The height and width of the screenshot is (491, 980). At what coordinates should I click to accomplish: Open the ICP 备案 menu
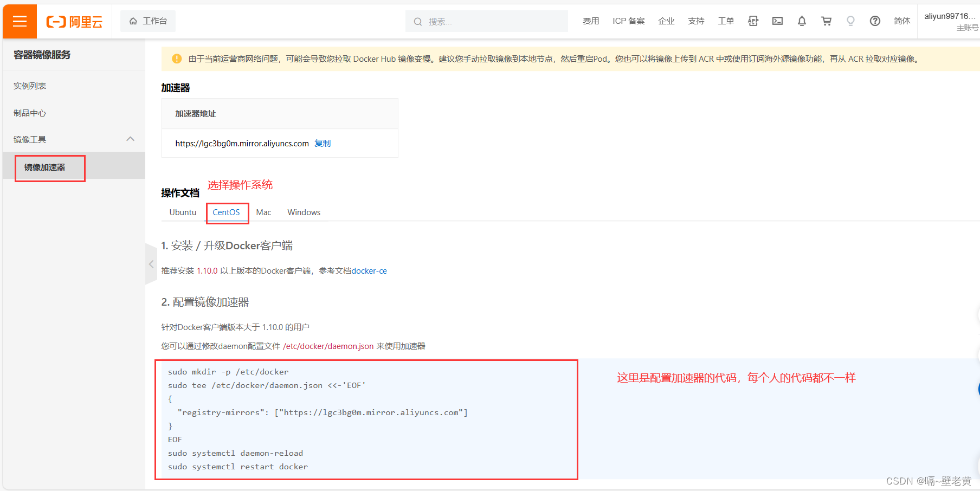point(629,21)
